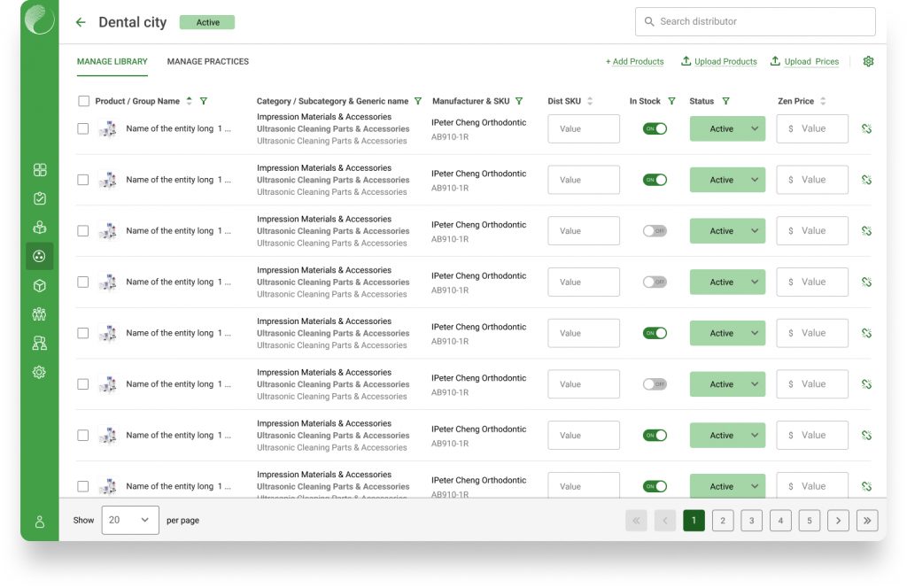Open the clipboard checklist icon in sidebar
The height and width of the screenshot is (588, 907).
point(39,198)
